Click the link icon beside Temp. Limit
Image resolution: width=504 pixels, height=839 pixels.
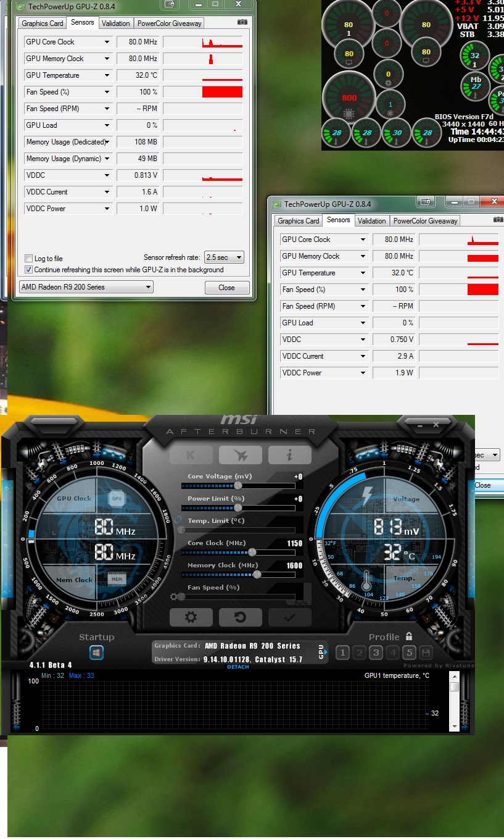178,520
